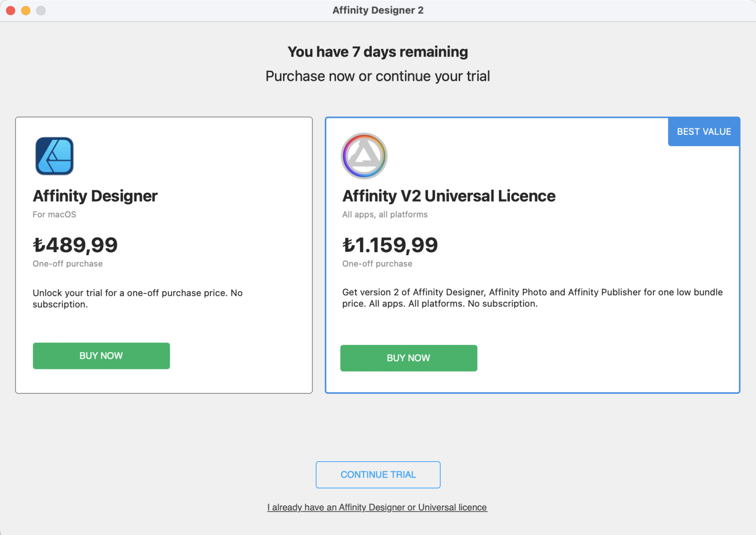756x535 pixels.
Task: Click the ₺489,99 price text
Action: tap(75, 245)
